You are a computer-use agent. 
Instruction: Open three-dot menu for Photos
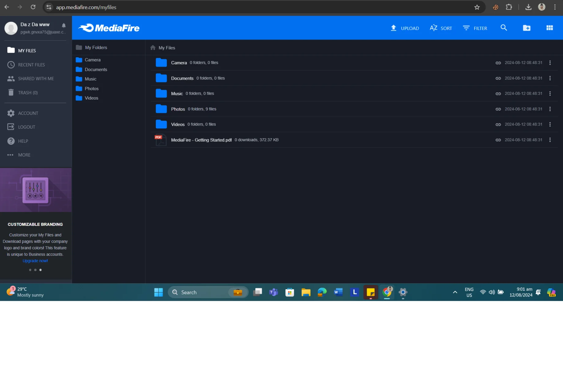tap(550, 109)
